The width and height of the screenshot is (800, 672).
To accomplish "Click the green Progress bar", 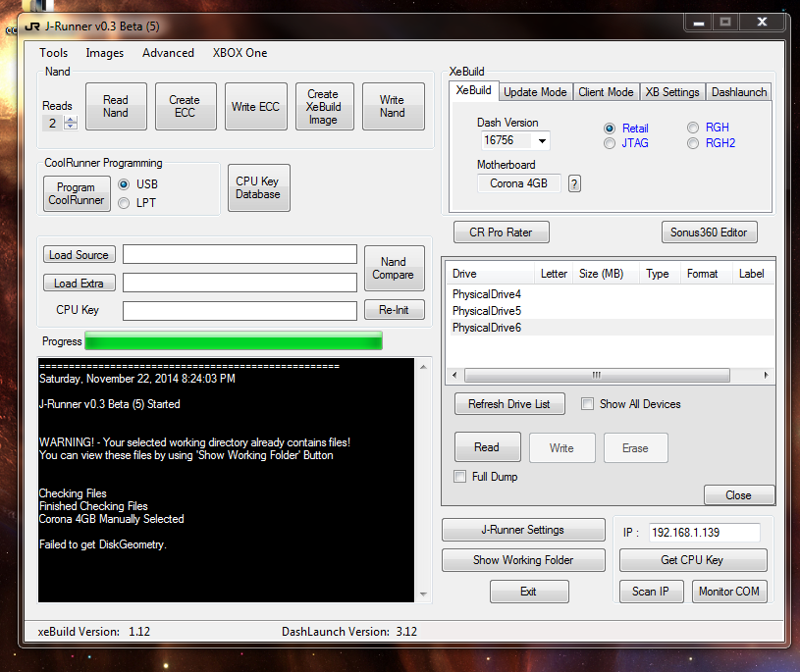I will pyautogui.click(x=234, y=341).
